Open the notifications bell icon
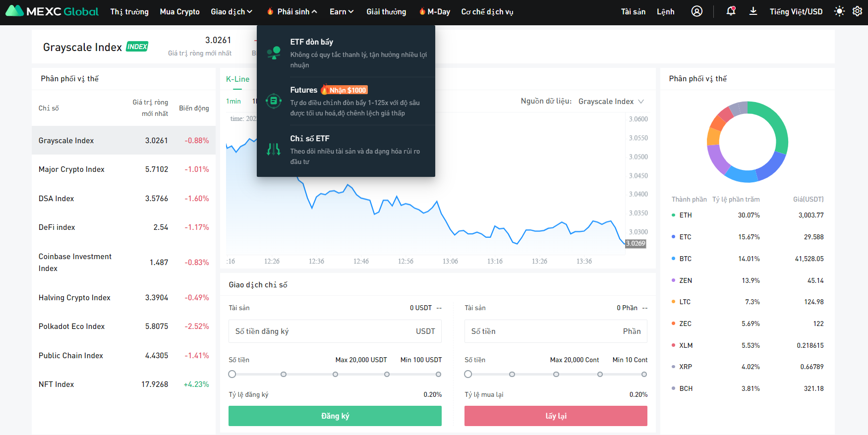 (731, 11)
